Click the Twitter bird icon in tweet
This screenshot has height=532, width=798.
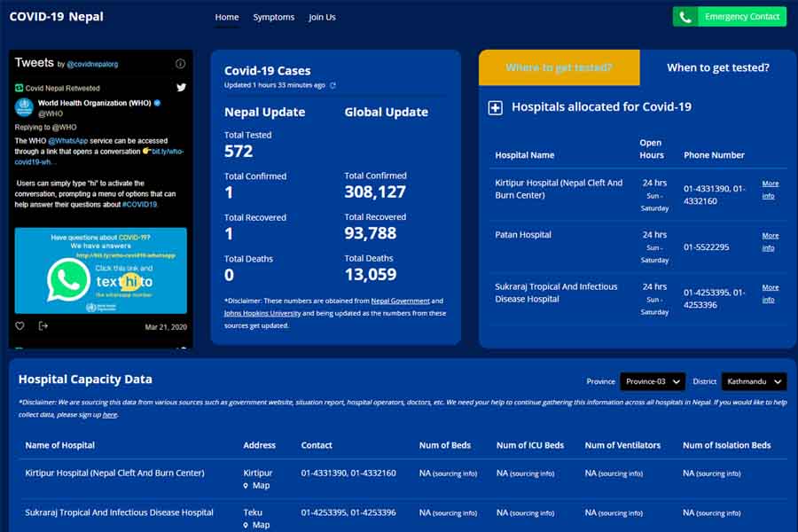click(x=181, y=88)
